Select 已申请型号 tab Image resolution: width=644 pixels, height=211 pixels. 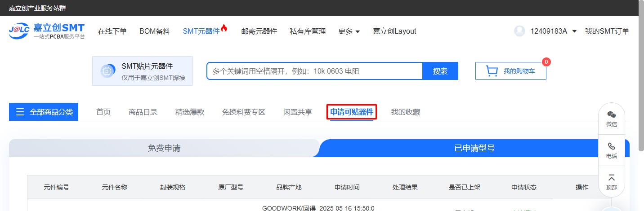(474, 148)
